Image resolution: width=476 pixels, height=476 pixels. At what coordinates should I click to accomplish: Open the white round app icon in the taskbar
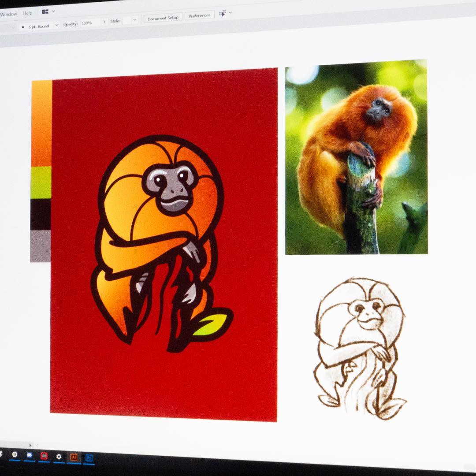pos(14,454)
